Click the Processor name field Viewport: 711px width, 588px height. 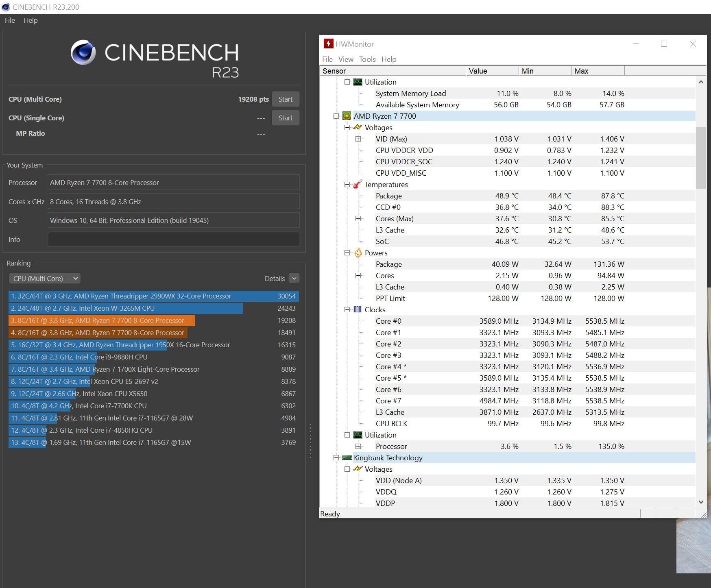pyautogui.click(x=174, y=183)
